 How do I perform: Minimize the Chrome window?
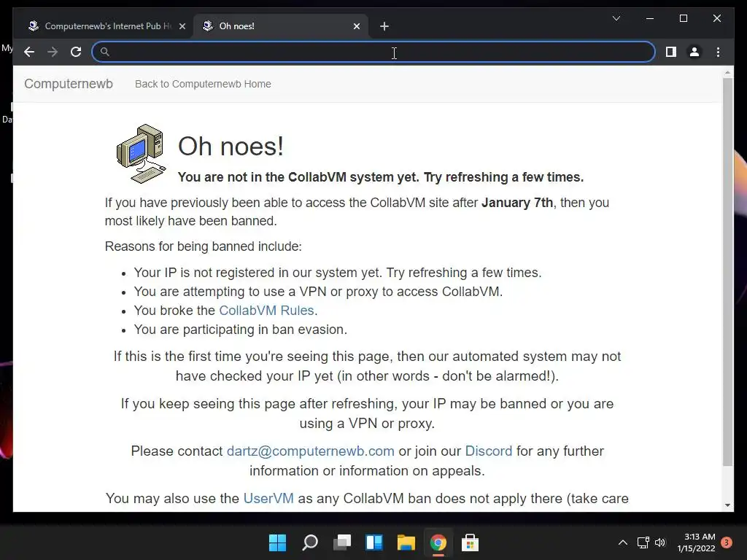pyautogui.click(x=650, y=18)
